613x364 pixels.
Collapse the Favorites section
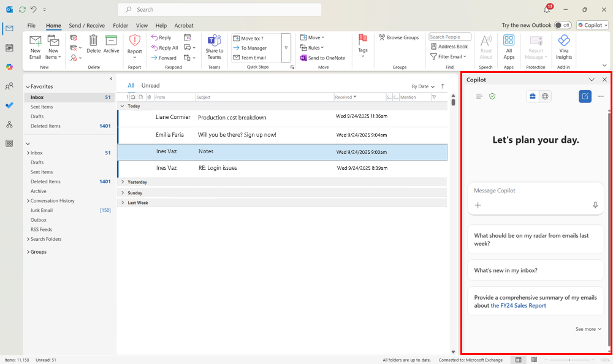click(28, 87)
